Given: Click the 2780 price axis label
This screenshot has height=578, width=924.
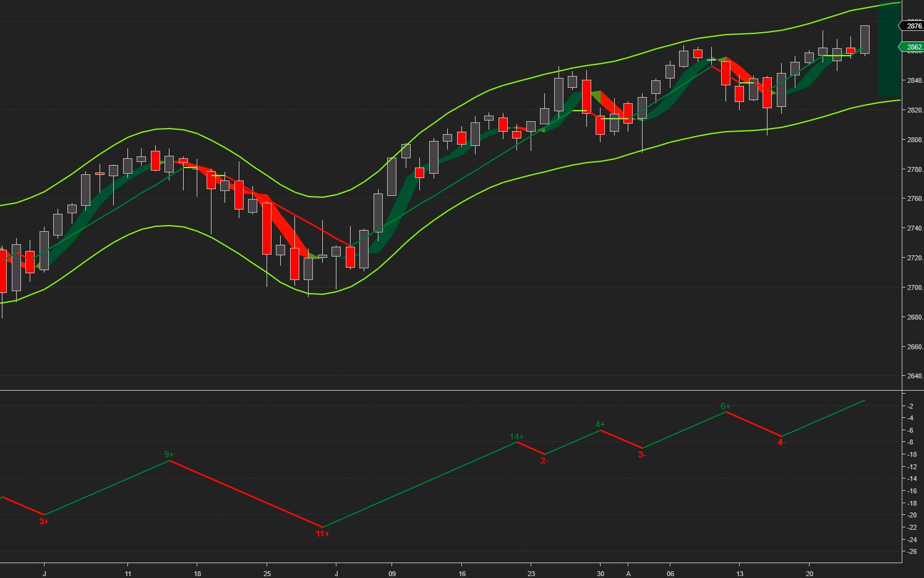Looking at the screenshot, I should (915, 169).
